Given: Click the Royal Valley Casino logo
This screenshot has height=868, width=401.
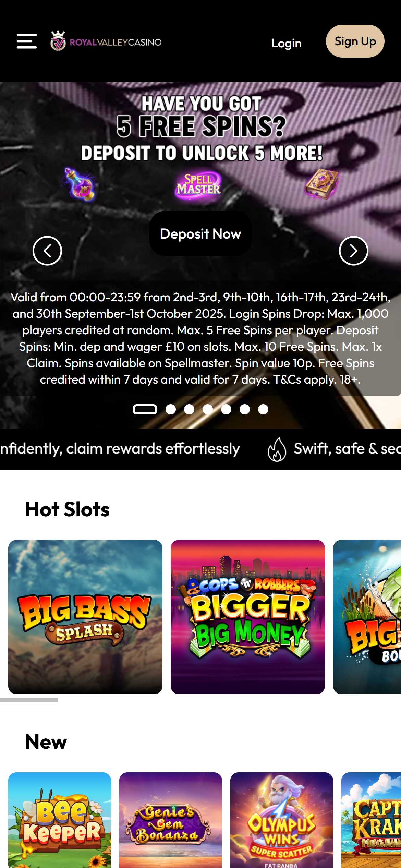Looking at the screenshot, I should (106, 41).
